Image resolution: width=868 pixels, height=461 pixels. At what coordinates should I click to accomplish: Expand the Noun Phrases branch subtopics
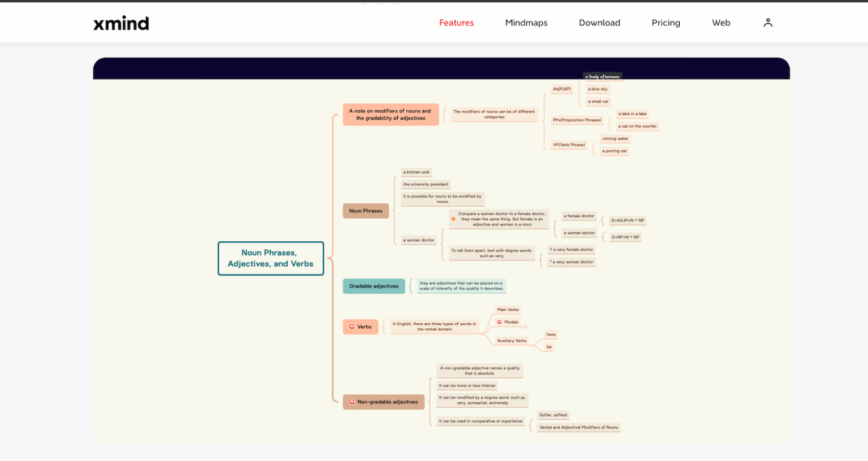(x=394, y=211)
